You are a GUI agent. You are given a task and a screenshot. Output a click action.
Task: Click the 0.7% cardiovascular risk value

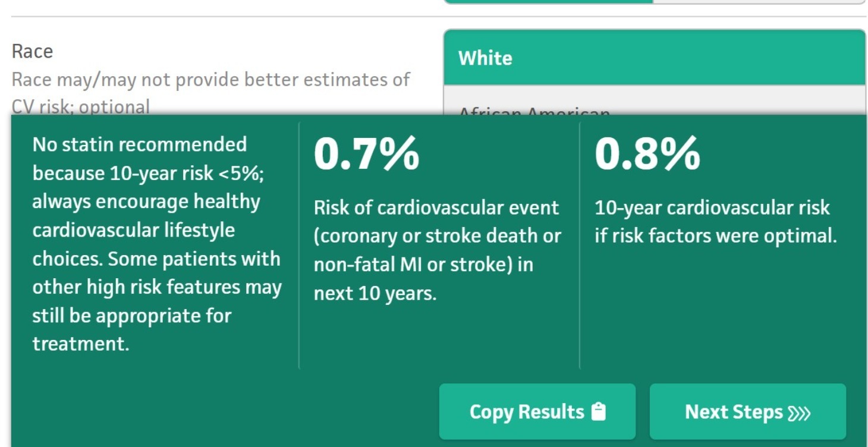pyautogui.click(x=366, y=154)
